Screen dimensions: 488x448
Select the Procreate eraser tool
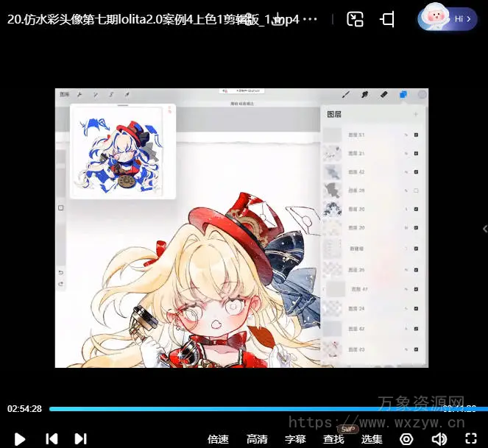(x=383, y=95)
